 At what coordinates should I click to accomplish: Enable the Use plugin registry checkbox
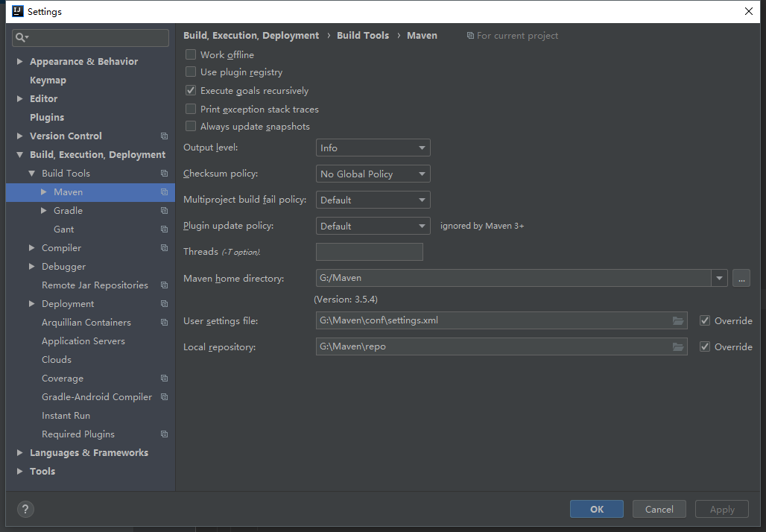tap(191, 72)
